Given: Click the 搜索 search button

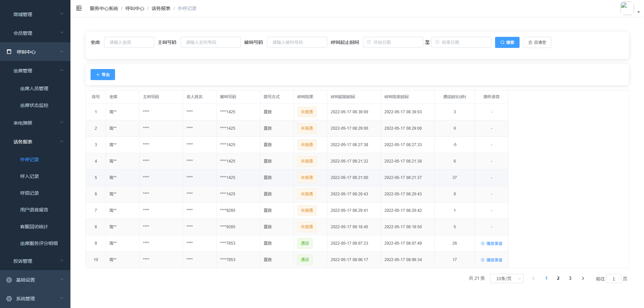Looking at the screenshot, I should [x=507, y=42].
